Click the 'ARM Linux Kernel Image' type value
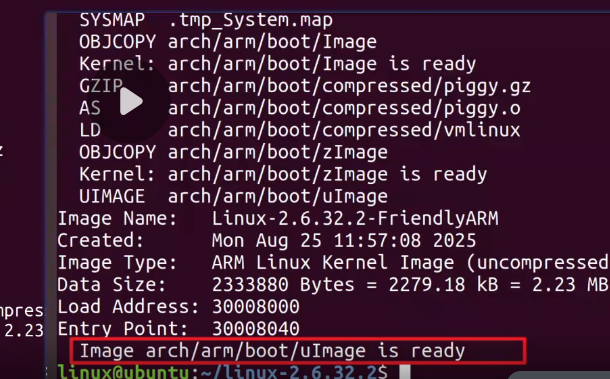This screenshot has width=610, height=379. (x=333, y=263)
